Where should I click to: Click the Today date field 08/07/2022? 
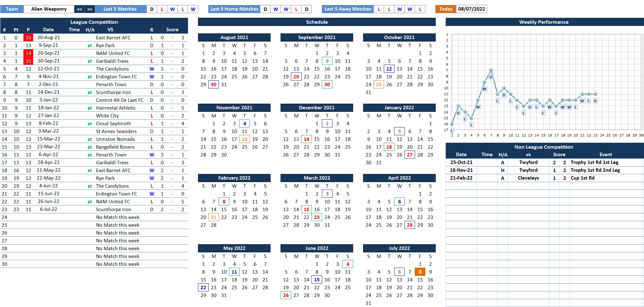pos(471,9)
